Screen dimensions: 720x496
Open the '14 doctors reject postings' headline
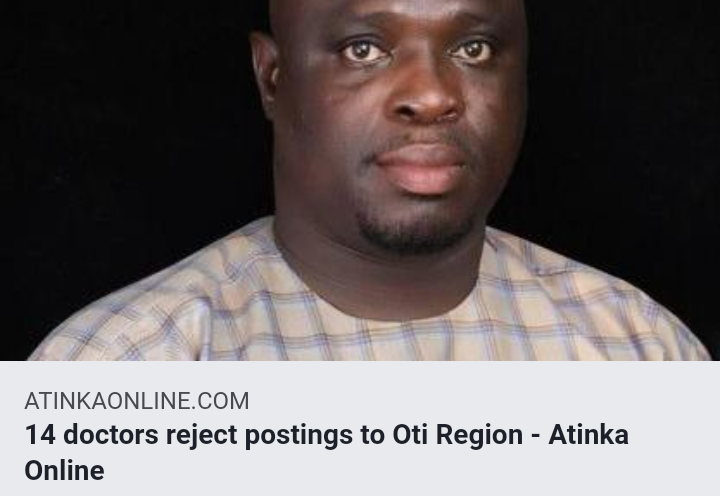326,452
